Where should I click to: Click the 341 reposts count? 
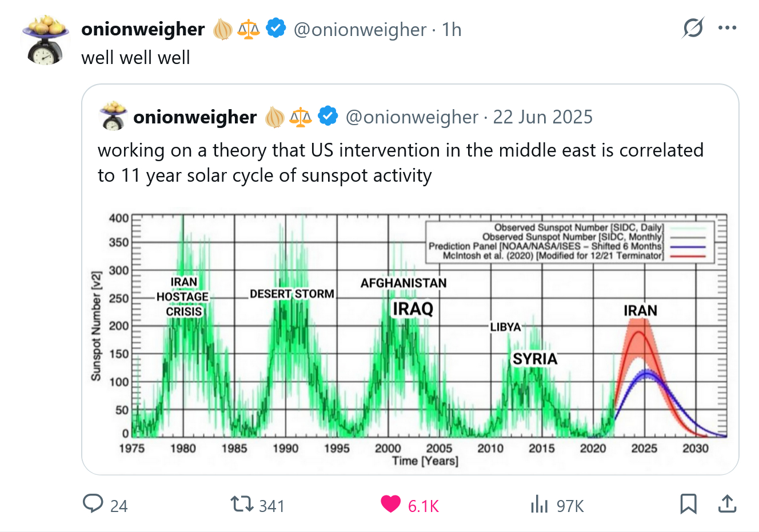[271, 506]
